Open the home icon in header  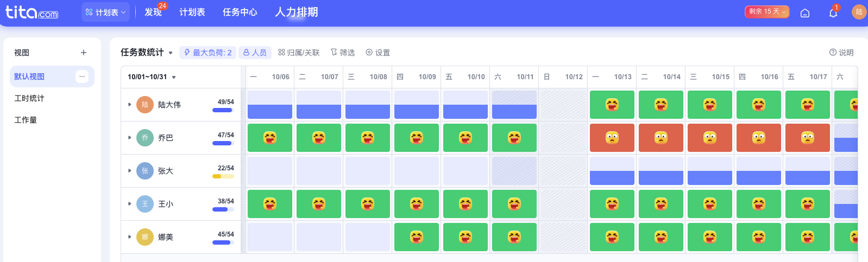pos(805,12)
